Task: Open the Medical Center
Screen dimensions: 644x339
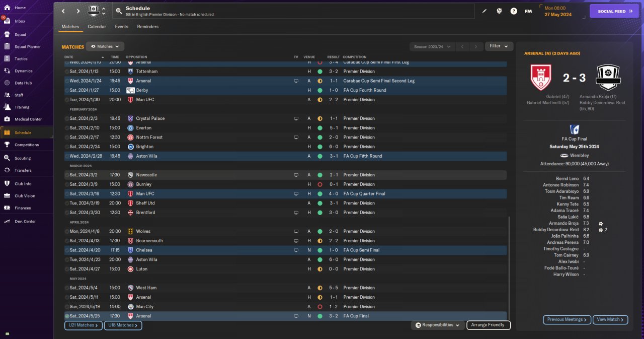Action: tap(28, 119)
